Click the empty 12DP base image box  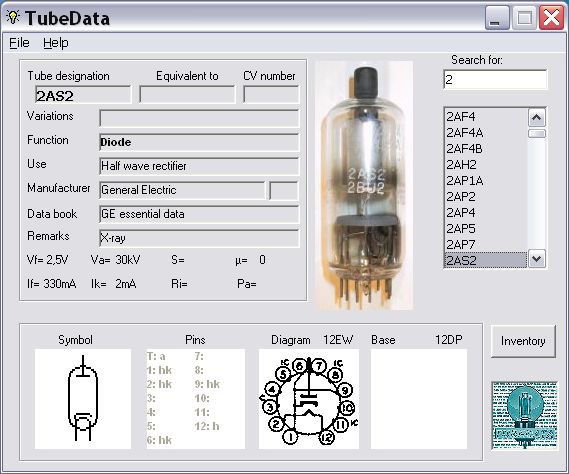pyautogui.click(x=419, y=399)
